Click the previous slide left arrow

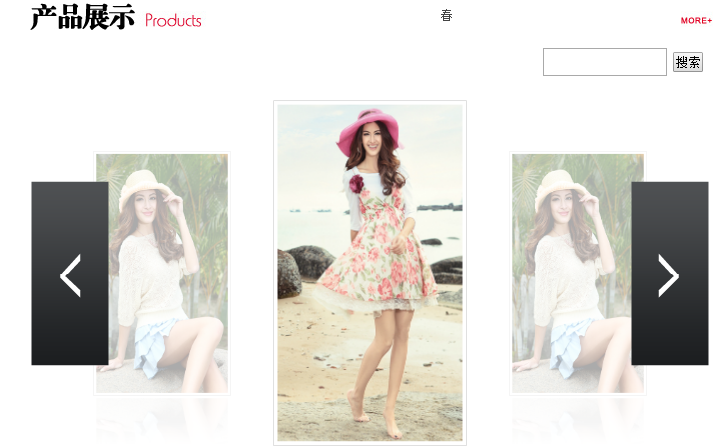point(70,273)
